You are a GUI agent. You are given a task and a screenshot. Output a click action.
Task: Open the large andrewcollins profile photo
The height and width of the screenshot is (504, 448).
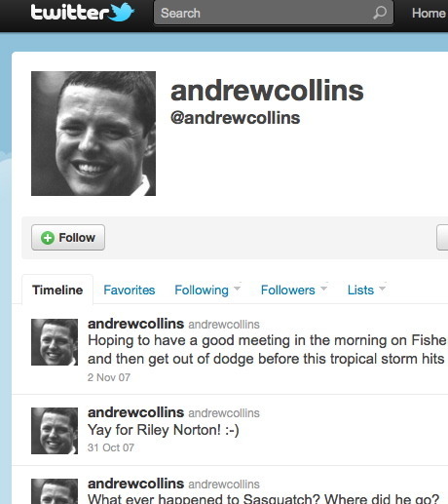pos(93,134)
